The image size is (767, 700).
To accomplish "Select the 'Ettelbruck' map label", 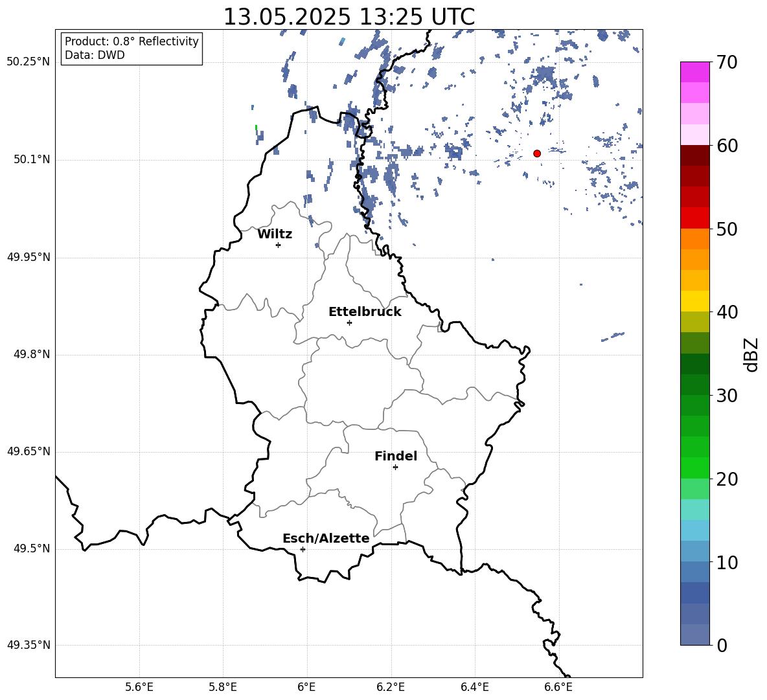I will point(365,312).
